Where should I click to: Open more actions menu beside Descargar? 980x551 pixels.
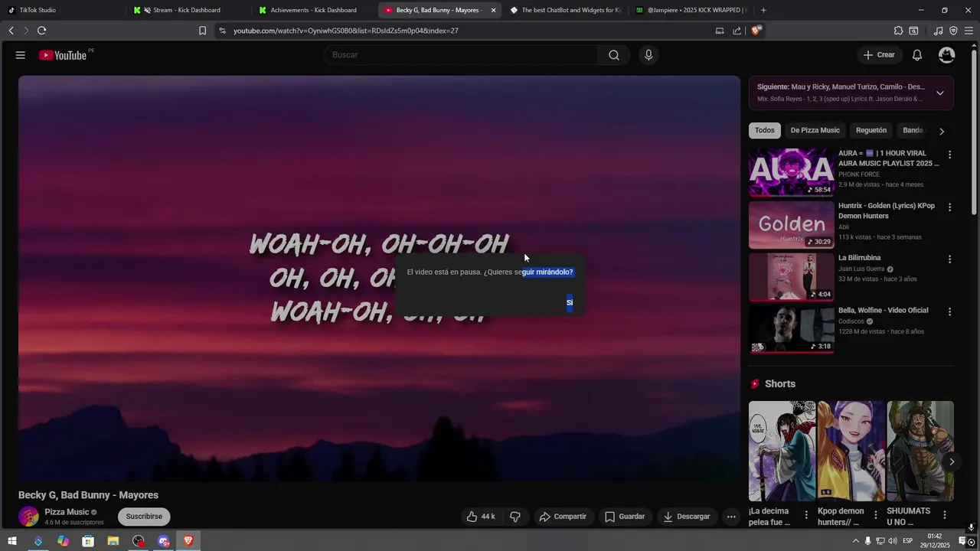[x=731, y=517]
